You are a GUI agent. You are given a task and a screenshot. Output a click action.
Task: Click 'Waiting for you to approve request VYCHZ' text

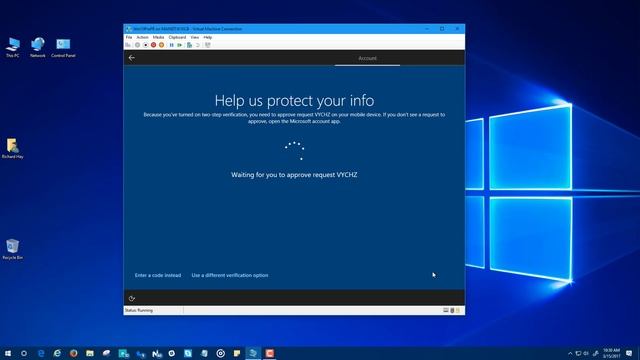coord(294,175)
